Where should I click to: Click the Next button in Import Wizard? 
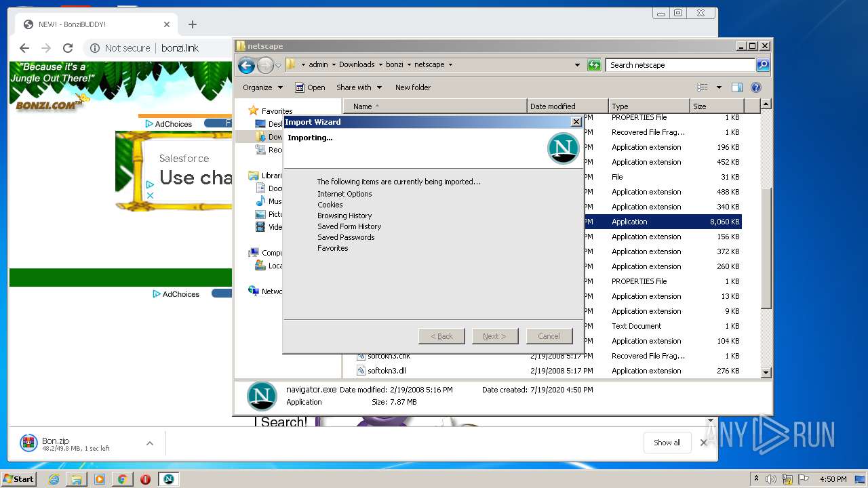pos(495,336)
